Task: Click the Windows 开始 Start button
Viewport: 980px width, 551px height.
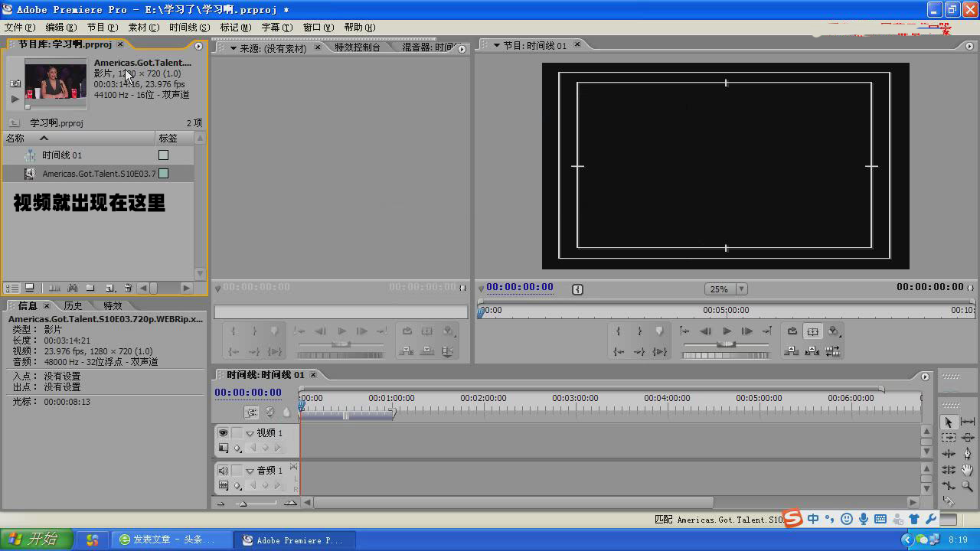Action: click(37, 540)
